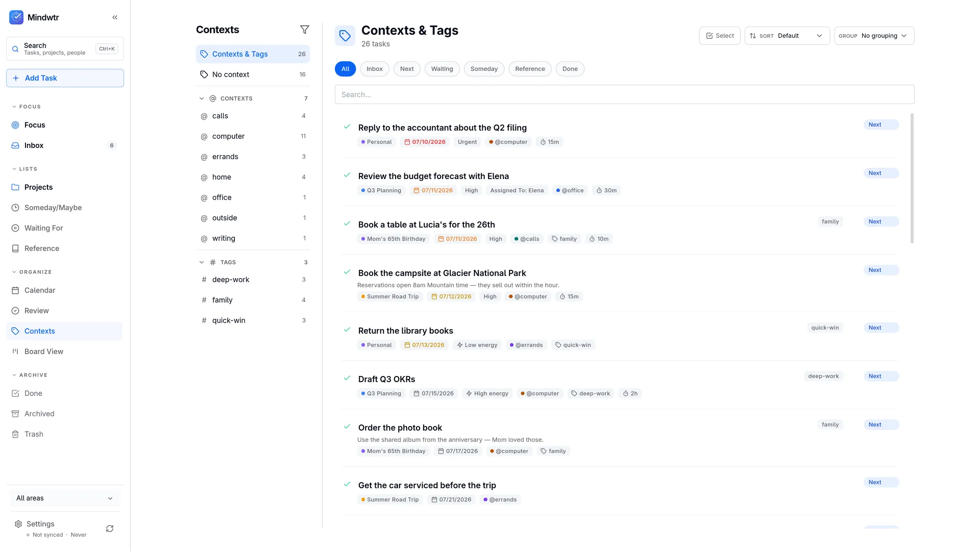Select the #quick-win tag
This screenshot has width=980, height=551.
coord(253,320)
